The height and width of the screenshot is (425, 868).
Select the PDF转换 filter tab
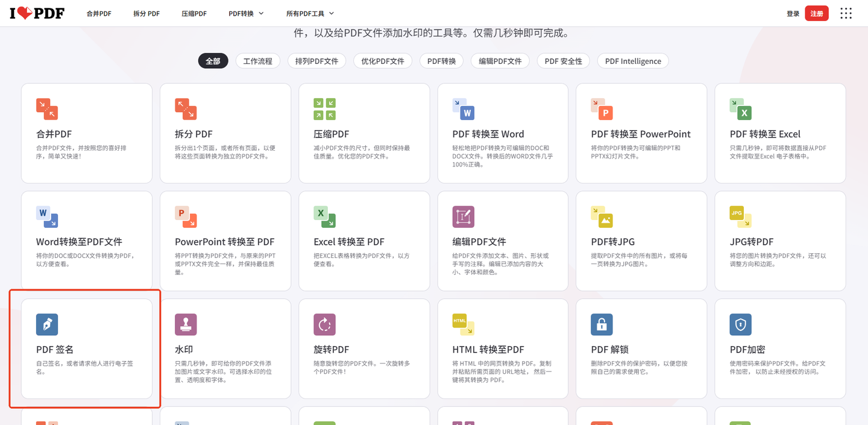442,61
